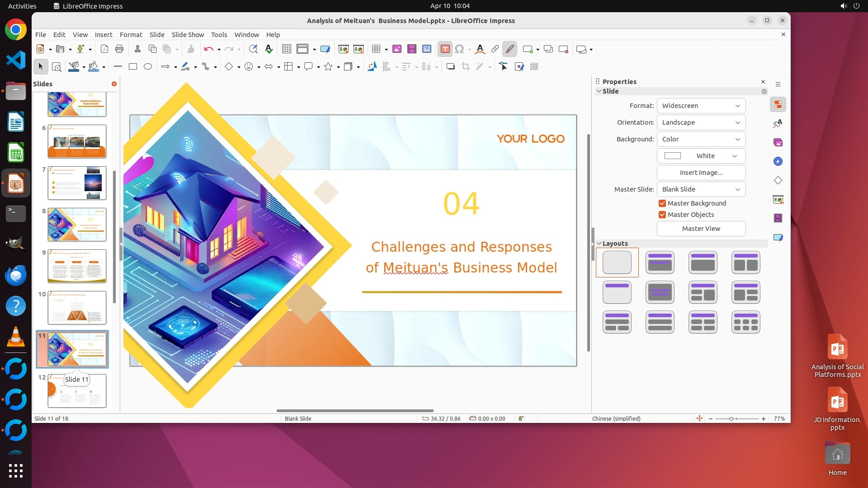Click the Insert Image... button
The height and width of the screenshot is (488, 868).
(701, 173)
